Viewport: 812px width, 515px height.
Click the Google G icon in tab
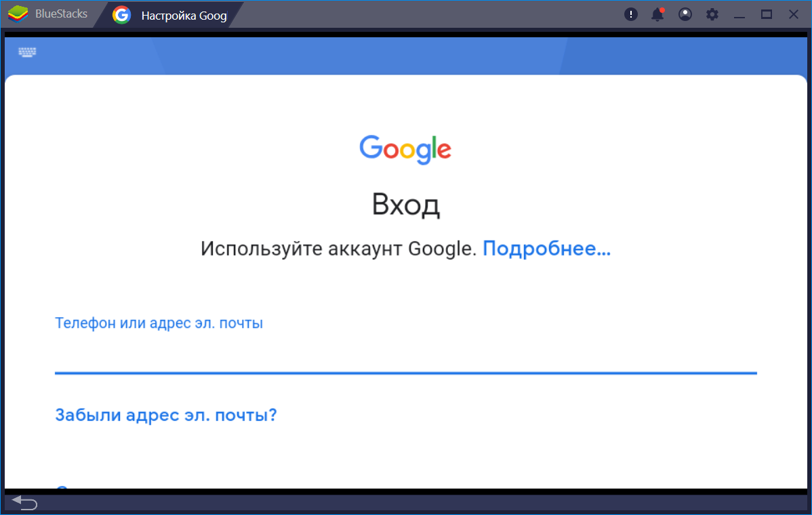[x=122, y=15]
